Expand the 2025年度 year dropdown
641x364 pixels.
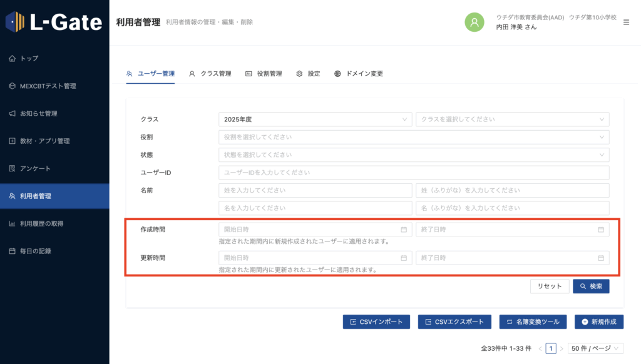tap(315, 119)
